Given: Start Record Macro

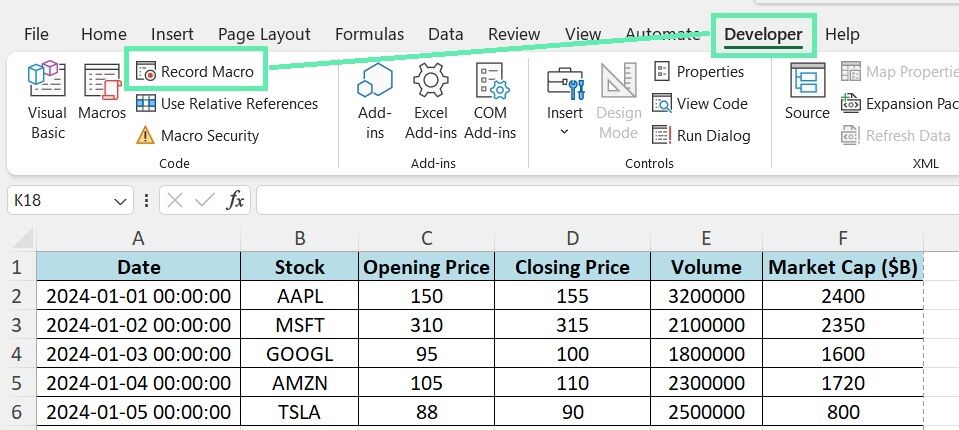Looking at the screenshot, I should 195,72.
